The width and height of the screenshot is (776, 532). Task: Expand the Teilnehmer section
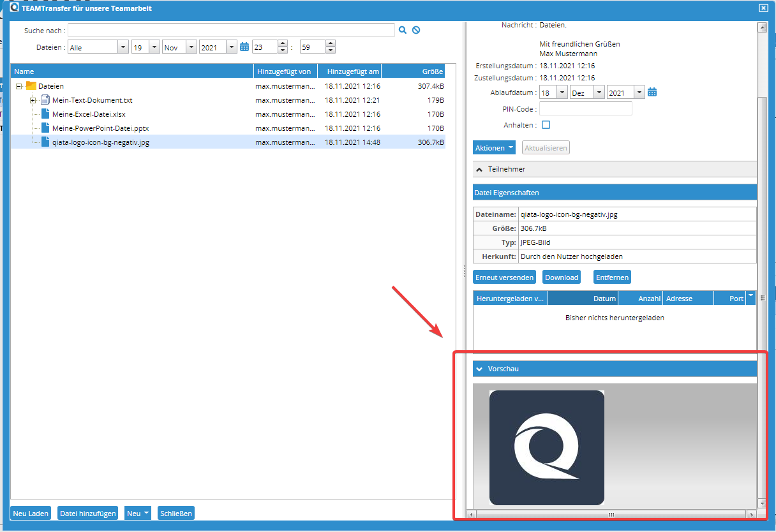tap(479, 170)
